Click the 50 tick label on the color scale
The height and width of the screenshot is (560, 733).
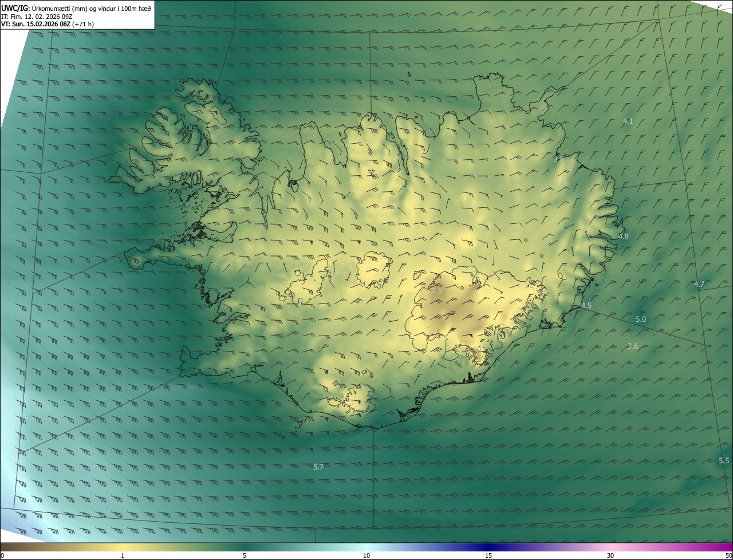pos(728,555)
